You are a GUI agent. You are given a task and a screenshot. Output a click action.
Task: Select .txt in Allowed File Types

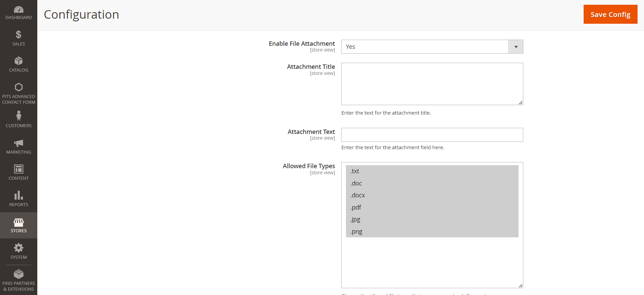(x=432, y=171)
